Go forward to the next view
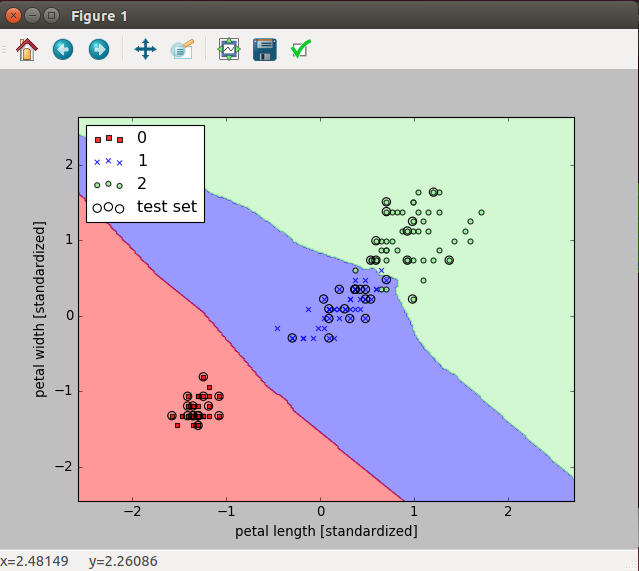The image size is (639, 571). click(x=98, y=49)
